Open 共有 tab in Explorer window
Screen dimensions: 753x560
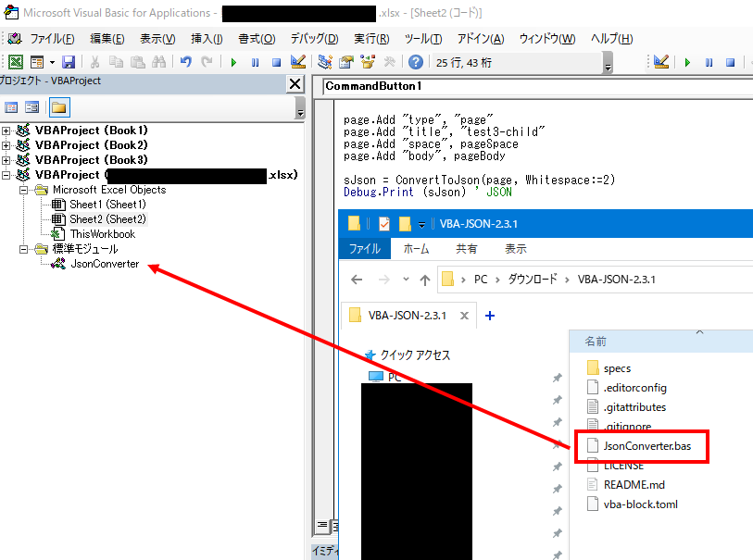click(466, 249)
